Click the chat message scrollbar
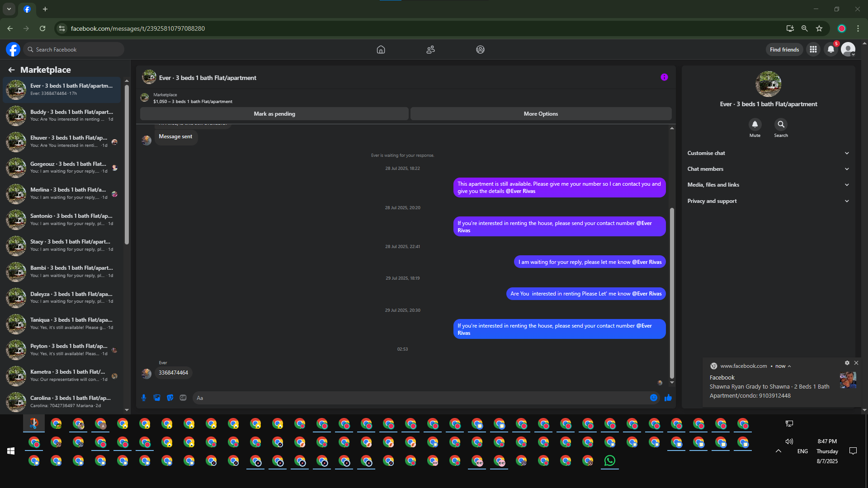This screenshot has height=488, width=868. [672, 293]
